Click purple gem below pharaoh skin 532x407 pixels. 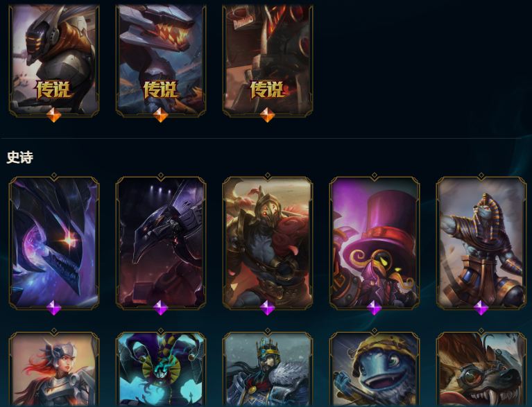(x=481, y=308)
